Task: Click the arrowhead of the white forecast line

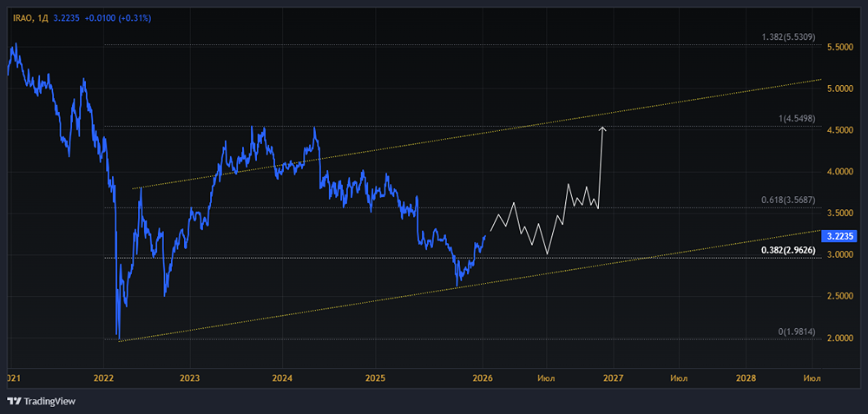Action: (603, 129)
